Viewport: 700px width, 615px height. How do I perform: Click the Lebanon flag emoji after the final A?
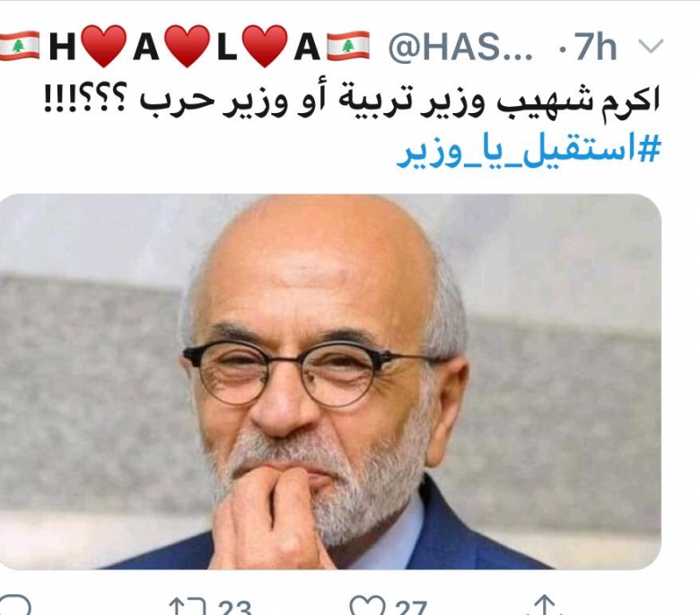[x=348, y=46]
